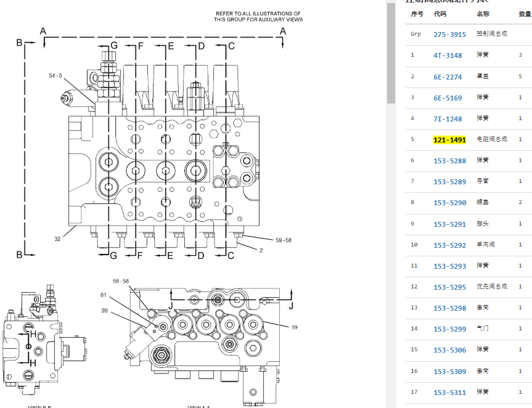Click the 气门 name cell

483,328
